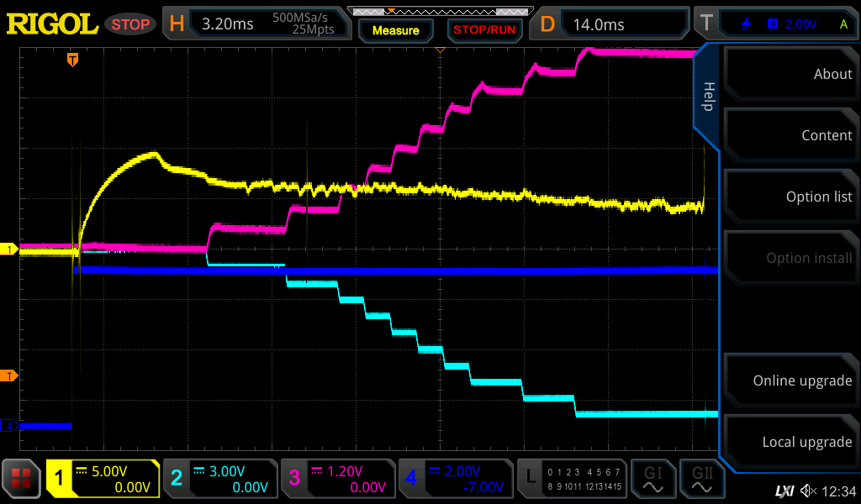Toggle channel 3 magenta 1.20V display
Image resolution: width=861 pixels, height=504 pixels.
[x=337, y=480]
